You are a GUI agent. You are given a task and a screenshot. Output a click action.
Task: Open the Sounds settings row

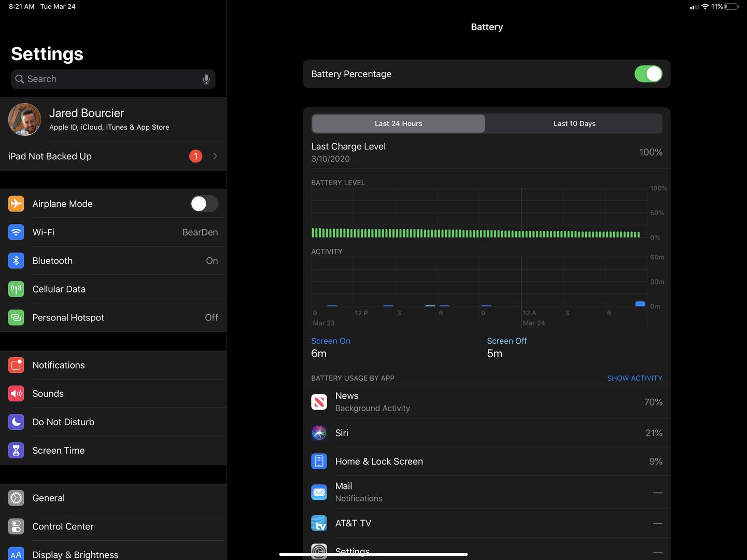point(113,394)
